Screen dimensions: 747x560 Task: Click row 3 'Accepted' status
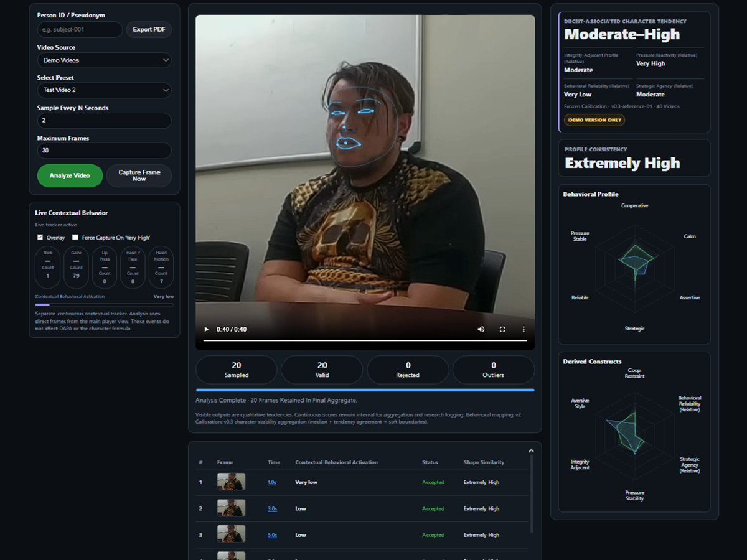[433, 535]
